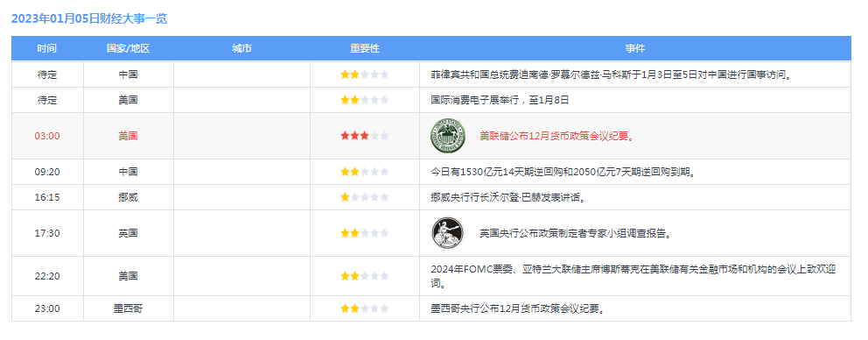Image resolution: width=868 pixels, height=340 pixels.
Task: Click star rating in the 国际消费电子展 row
Action: pyautogui.click(x=365, y=100)
